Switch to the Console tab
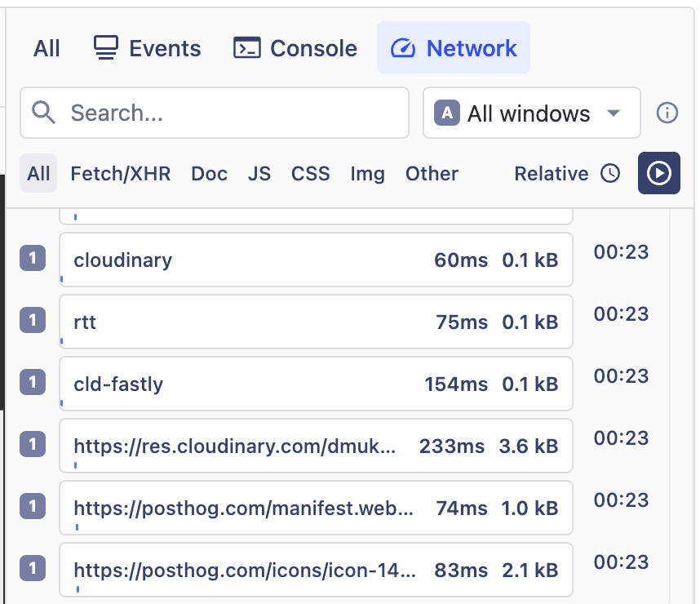The width and height of the screenshot is (700, 604). point(295,48)
